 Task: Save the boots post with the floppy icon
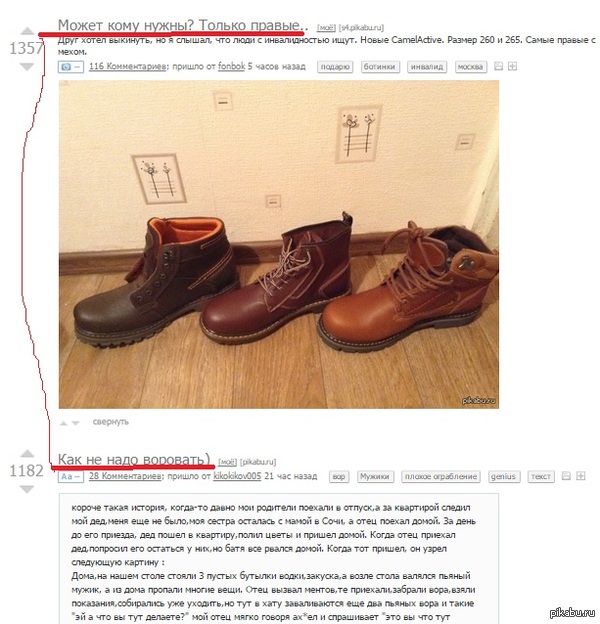498,66
